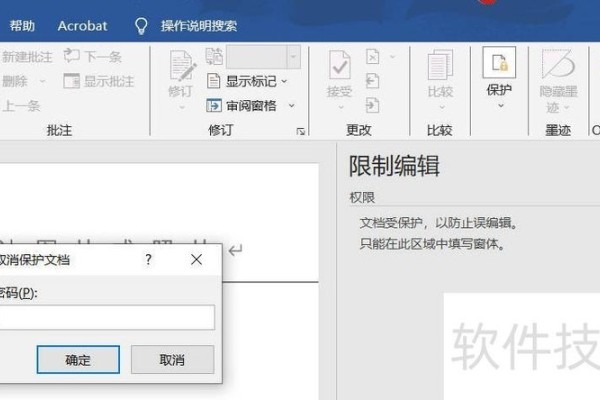Click 只能在此区域中填写窗体 text
The width and height of the screenshot is (600, 400).
[x=432, y=244]
